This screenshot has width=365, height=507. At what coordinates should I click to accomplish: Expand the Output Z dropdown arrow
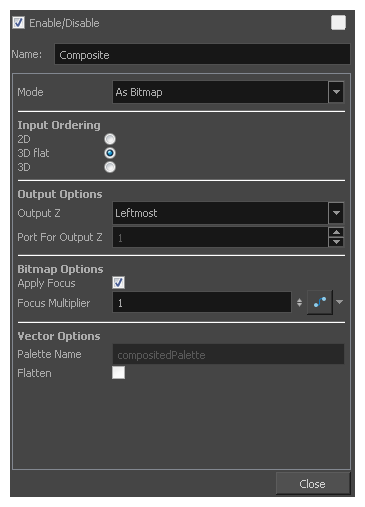point(336,213)
